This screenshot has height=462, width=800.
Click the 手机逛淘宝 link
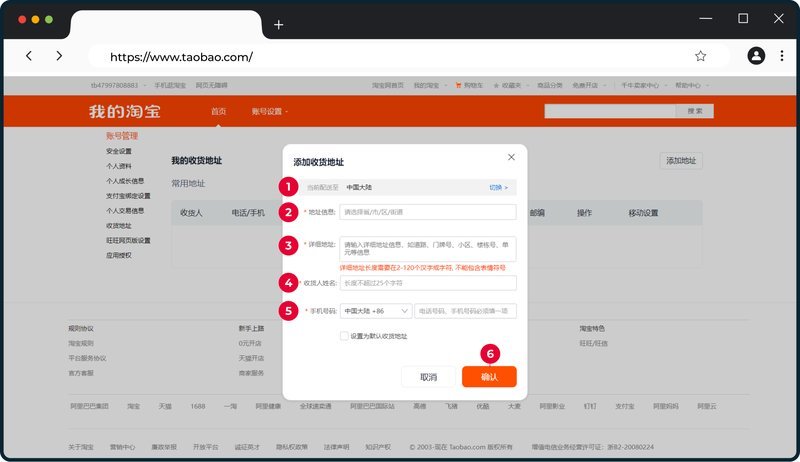[170, 85]
